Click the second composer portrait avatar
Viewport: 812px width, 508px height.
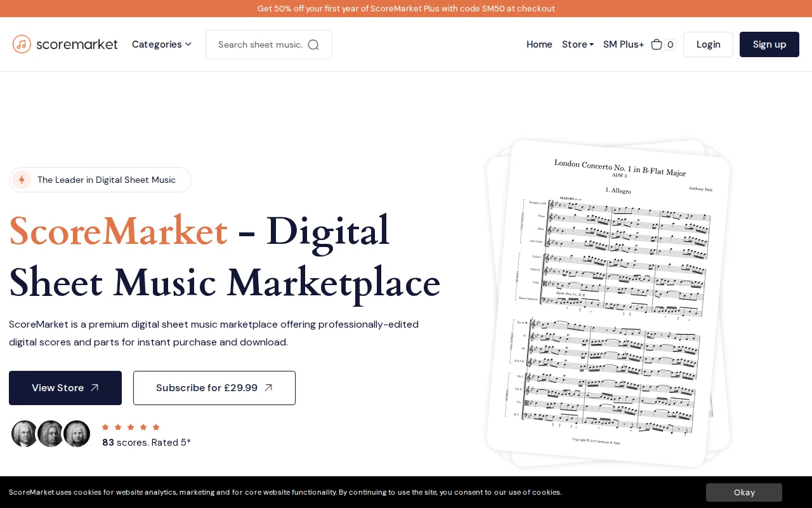tap(51, 434)
